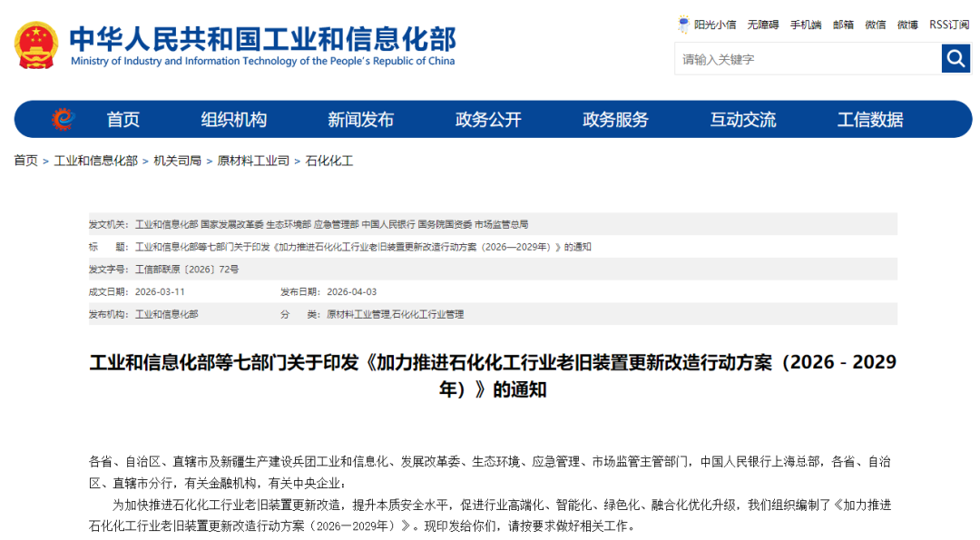Click inside the keyword search field
This screenshot has height=540, width=980.
point(808,59)
